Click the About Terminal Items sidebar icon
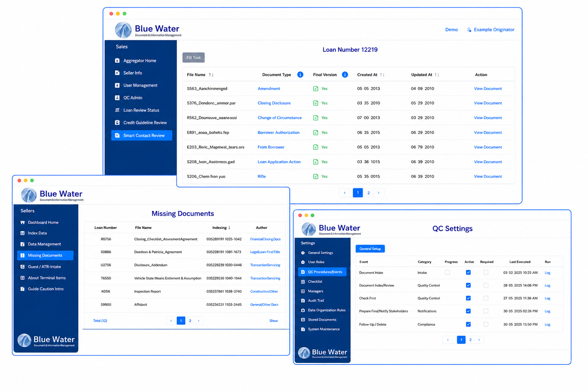The width and height of the screenshot is (588, 392). [x=23, y=278]
